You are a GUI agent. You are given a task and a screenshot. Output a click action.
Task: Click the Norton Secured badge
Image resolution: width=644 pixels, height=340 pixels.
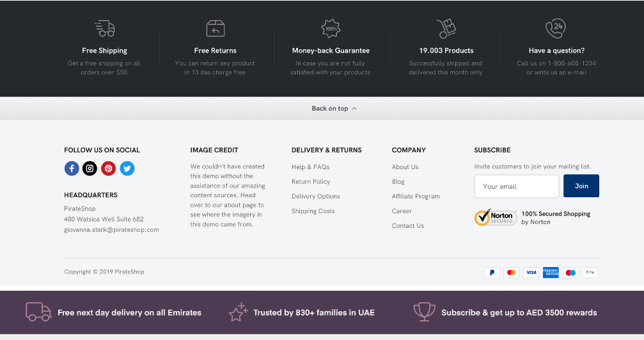[495, 218]
